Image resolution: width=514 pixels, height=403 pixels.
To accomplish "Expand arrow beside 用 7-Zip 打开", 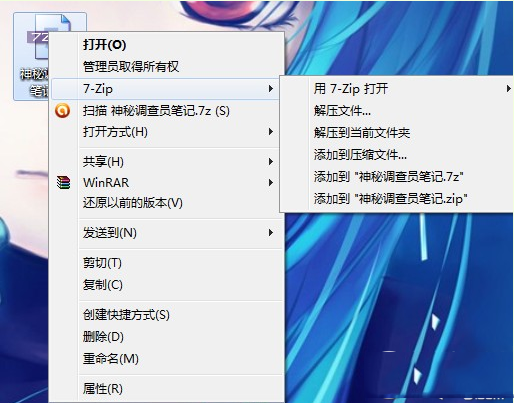I will tap(508, 89).
